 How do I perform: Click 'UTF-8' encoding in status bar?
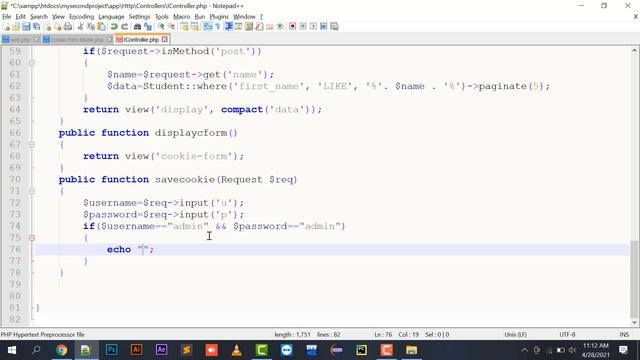567,335
